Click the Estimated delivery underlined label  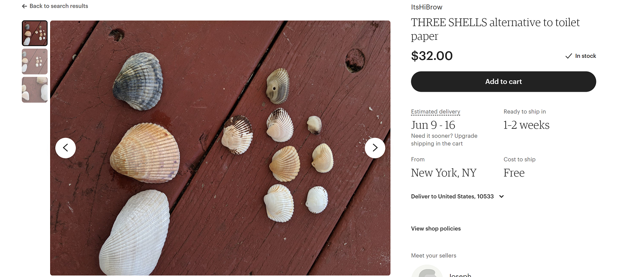pyautogui.click(x=435, y=112)
